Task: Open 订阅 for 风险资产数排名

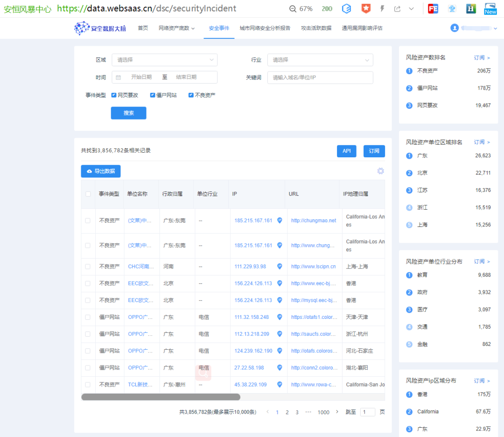Action: tap(482, 57)
